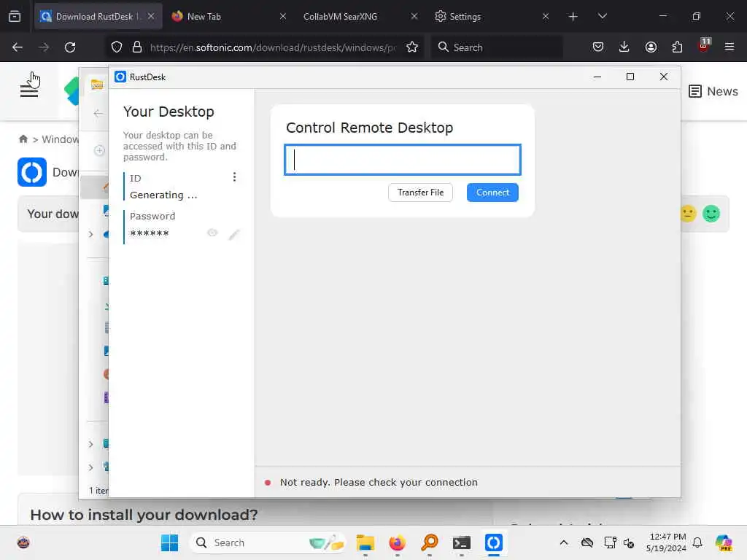Open the Copilot preview icon
The image size is (747, 560).
(x=724, y=542)
